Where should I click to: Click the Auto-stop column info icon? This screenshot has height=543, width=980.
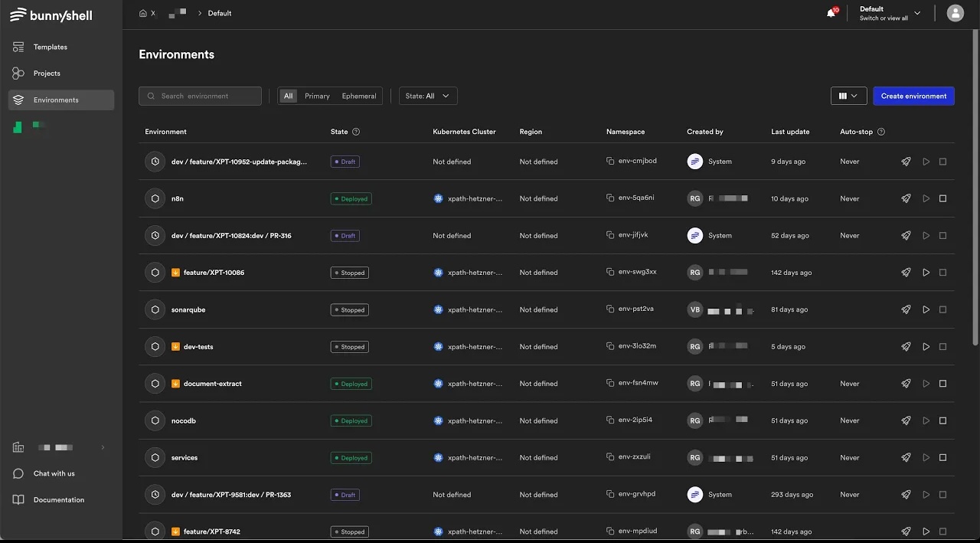coord(880,132)
